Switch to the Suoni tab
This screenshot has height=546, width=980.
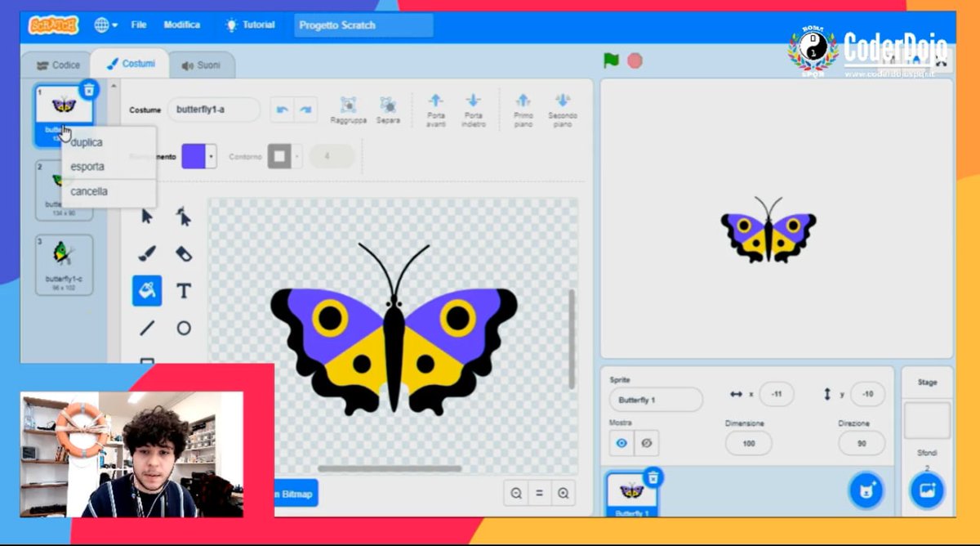click(x=201, y=65)
